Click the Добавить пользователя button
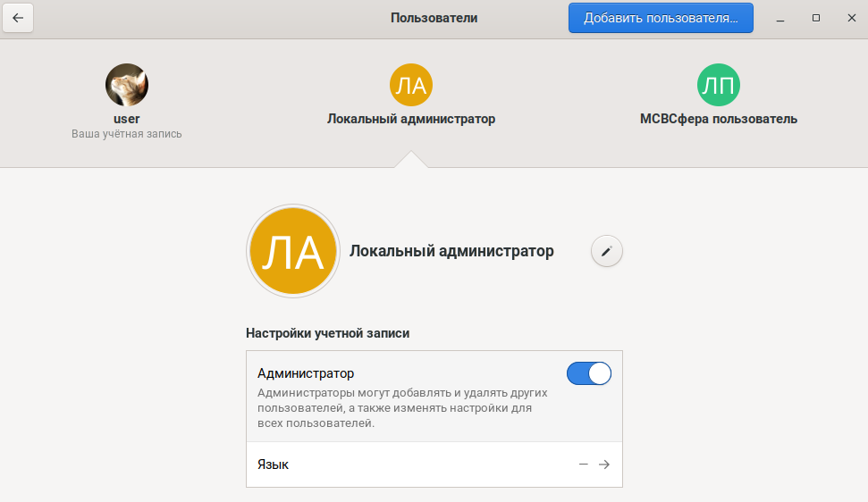 point(661,18)
